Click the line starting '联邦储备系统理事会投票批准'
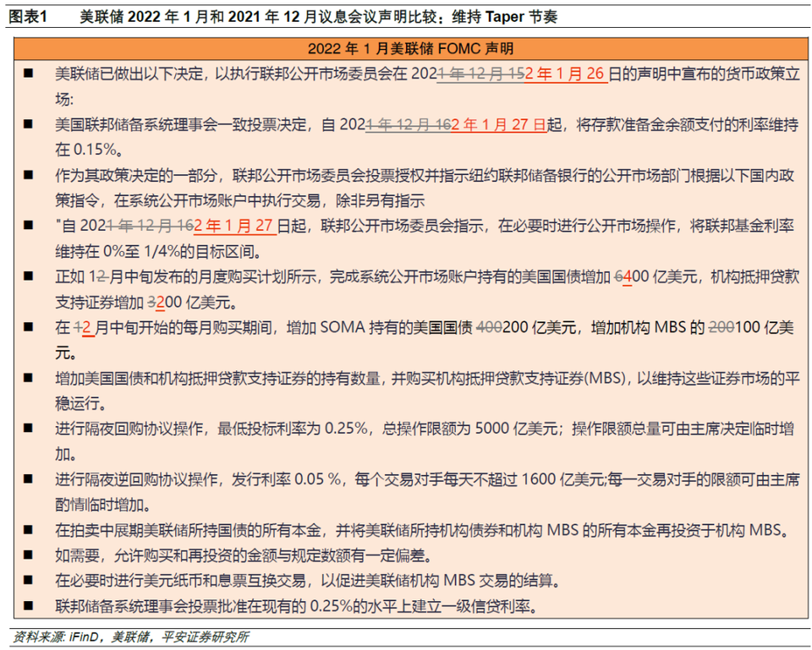812x650 pixels. click(x=297, y=606)
